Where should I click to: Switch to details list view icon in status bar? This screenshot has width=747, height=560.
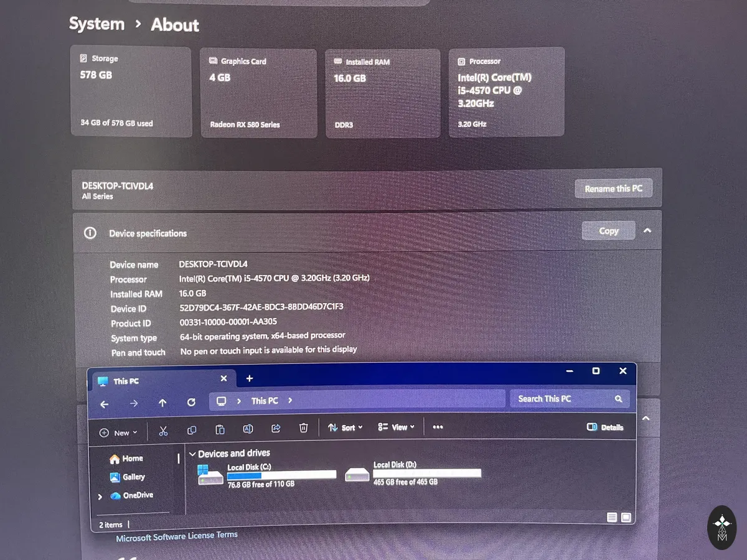(x=611, y=518)
